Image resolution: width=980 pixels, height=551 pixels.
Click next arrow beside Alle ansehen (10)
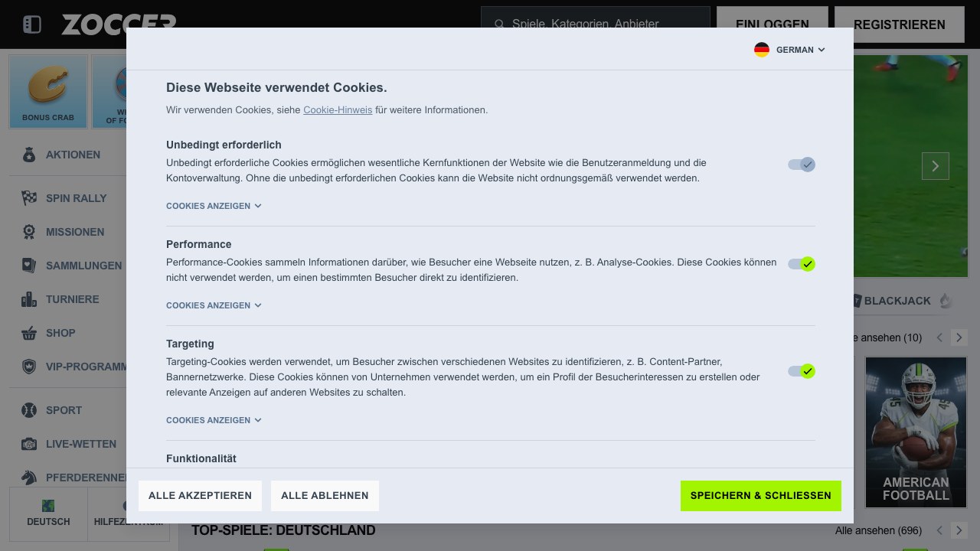tap(959, 337)
